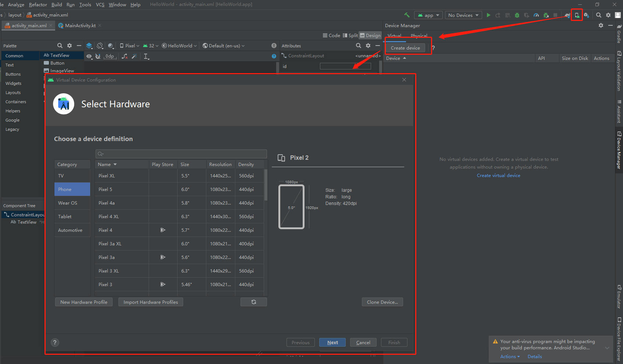Open the Device Manager toolbar icon
This screenshot has height=364, width=623.
577,15
